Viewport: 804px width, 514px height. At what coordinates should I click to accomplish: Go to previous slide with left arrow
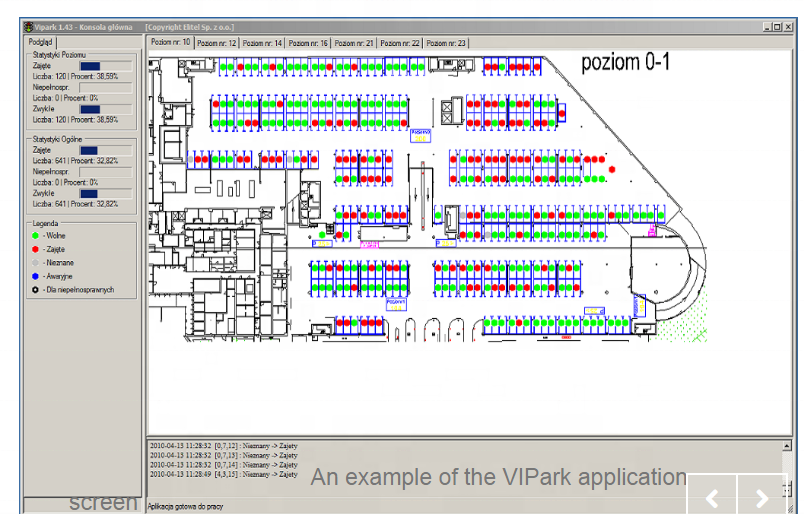712,498
